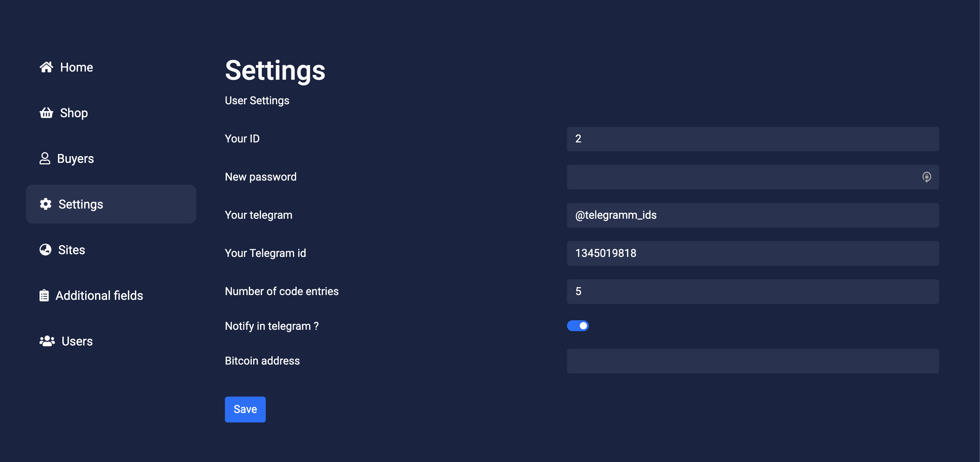The width and height of the screenshot is (980, 462).
Task: Click into the Bitcoin address field
Action: (x=752, y=361)
